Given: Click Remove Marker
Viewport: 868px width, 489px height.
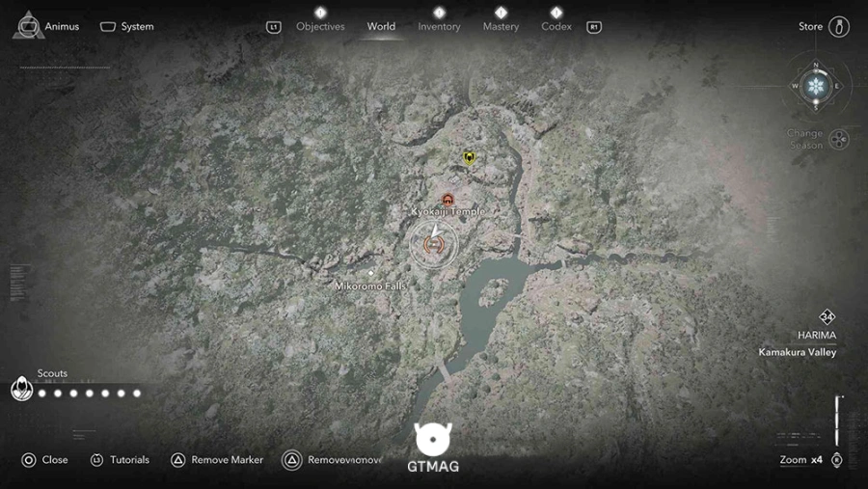Looking at the screenshot, I should [x=216, y=460].
